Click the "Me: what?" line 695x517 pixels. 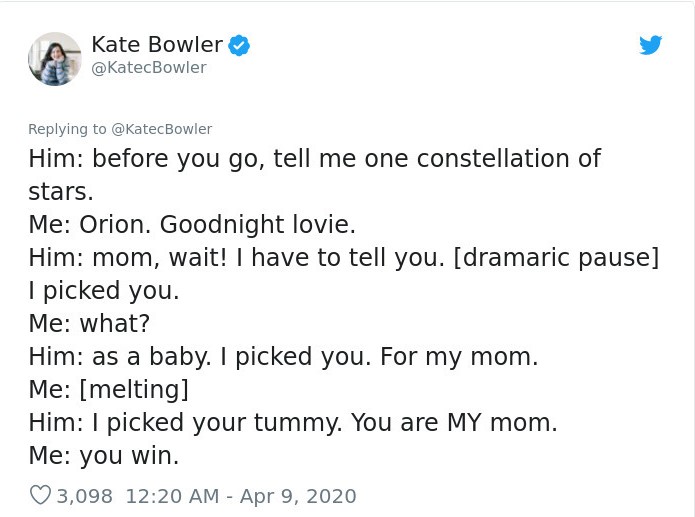[89, 323]
